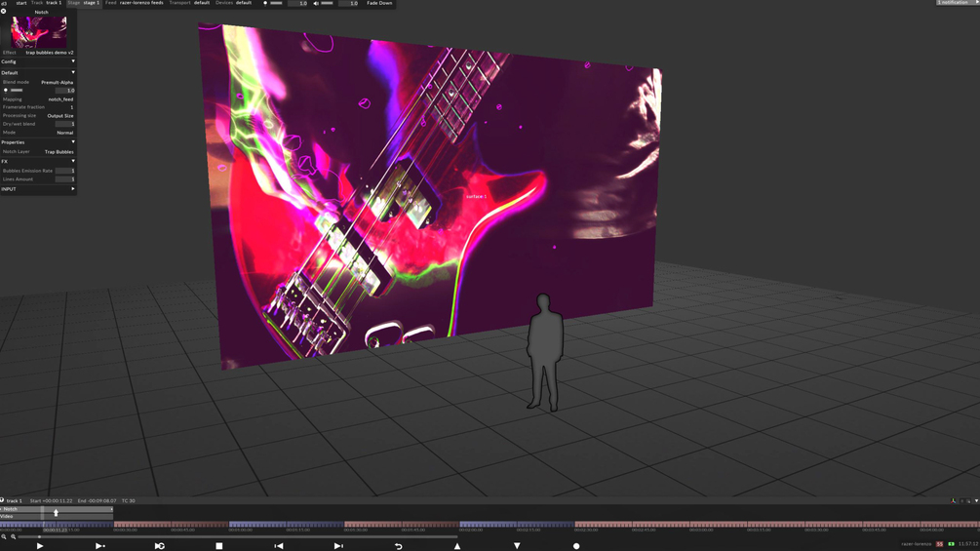This screenshot has width=980, height=551.
Task: Click the up triangle transport icon
Action: tap(457, 546)
